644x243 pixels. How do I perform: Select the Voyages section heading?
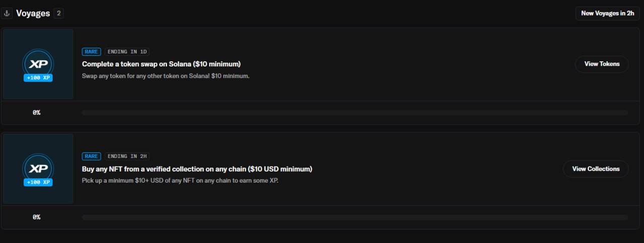(x=33, y=14)
